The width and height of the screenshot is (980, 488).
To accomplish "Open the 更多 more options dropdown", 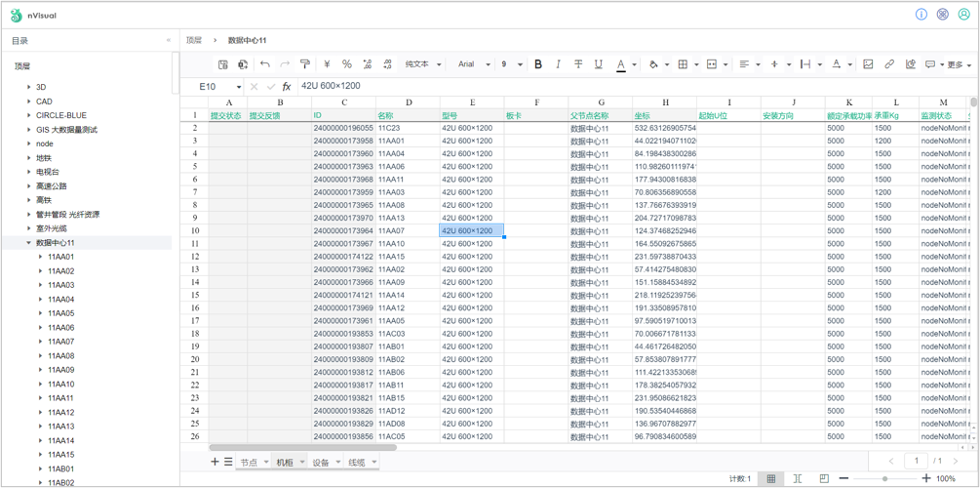I will (x=960, y=64).
